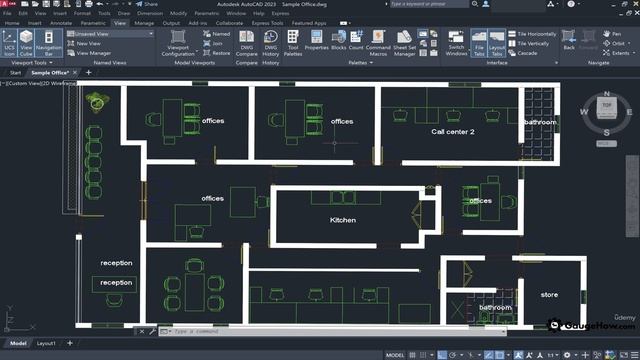Open Sheet Set Manager
Viewport: 640px width, 360px height.
tap(404, 43)
